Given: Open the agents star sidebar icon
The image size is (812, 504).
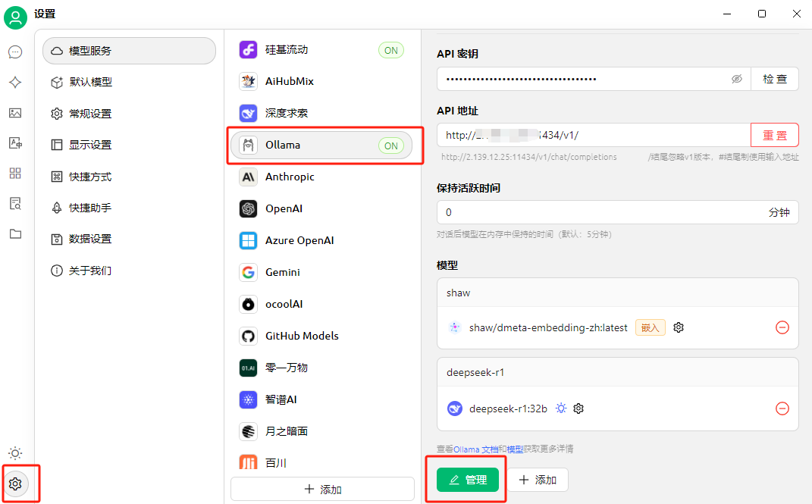Looking at the screenshot, I should coord(15,83).
